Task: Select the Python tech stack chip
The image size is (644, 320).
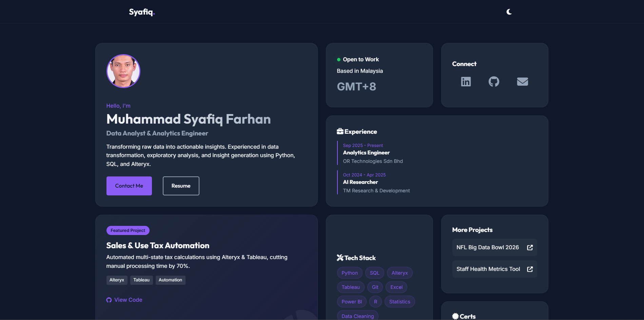Action: pos(350,273)
